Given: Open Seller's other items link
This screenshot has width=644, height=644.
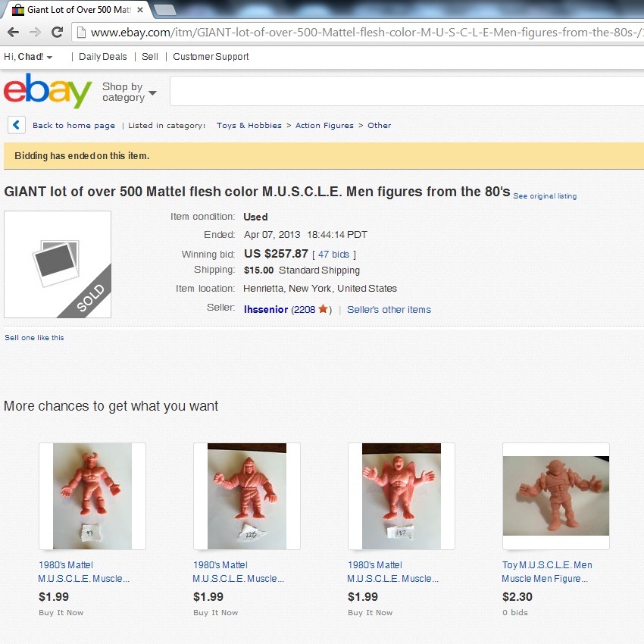Looking at the screenshot, I should [x=389, y=310].
